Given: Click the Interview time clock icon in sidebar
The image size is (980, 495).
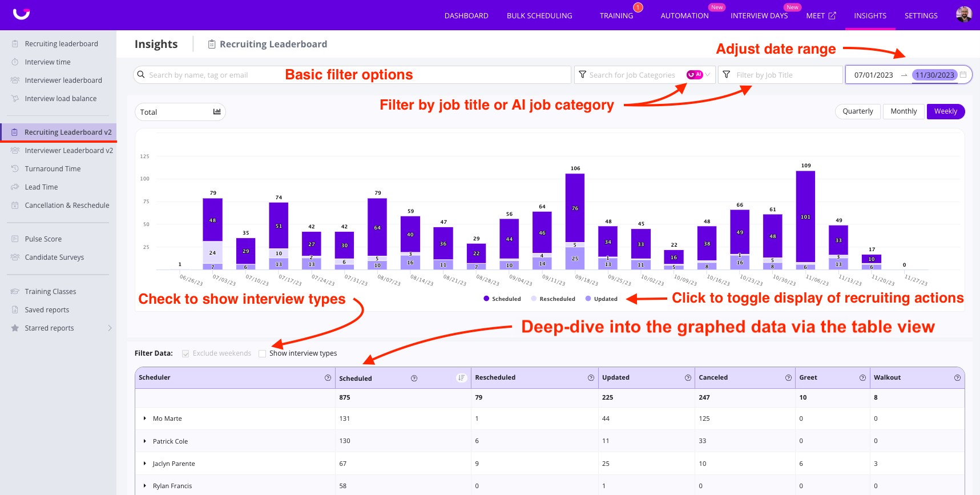Looking at the screenshot, I should pyautogui.click(x=15, y=62).
